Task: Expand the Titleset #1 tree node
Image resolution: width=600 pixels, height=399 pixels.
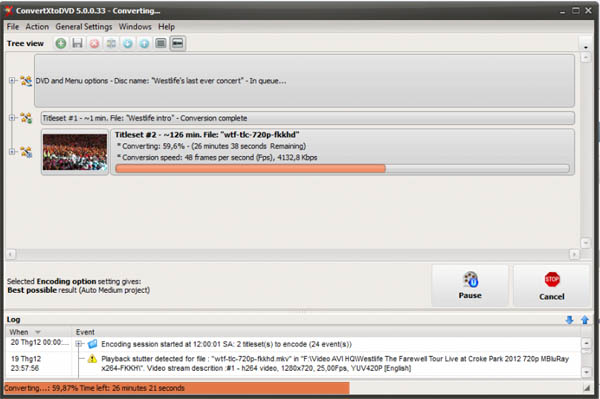Action: (12, 118)
